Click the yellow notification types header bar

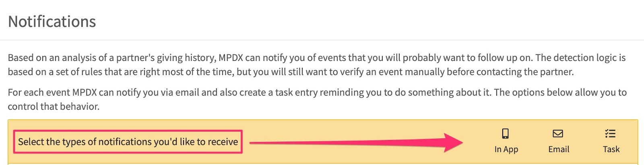(323, 142)
